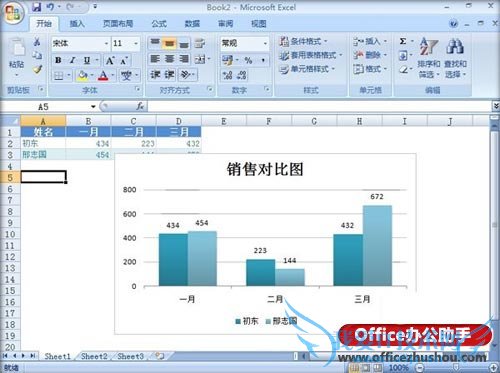
Task: Open the fill color dropdown arrow
Action: click(x=92, y=75)
